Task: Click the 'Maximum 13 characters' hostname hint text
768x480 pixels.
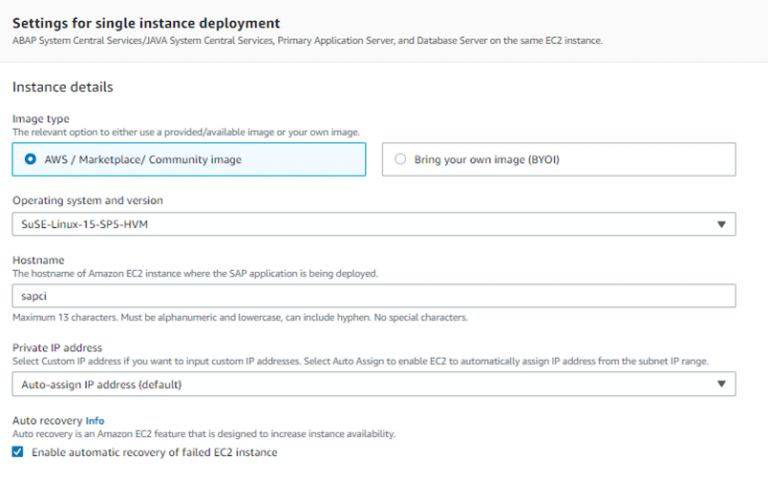Action: point(240,318)
